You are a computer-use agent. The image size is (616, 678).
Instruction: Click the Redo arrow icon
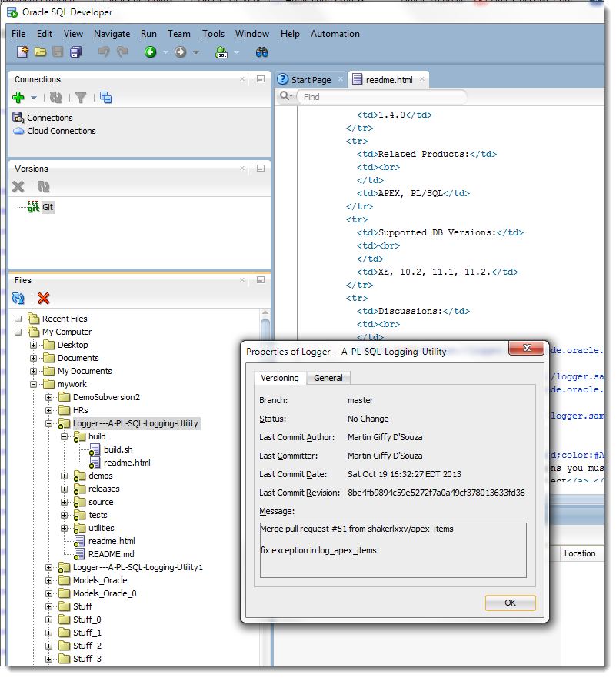point(122,52)
